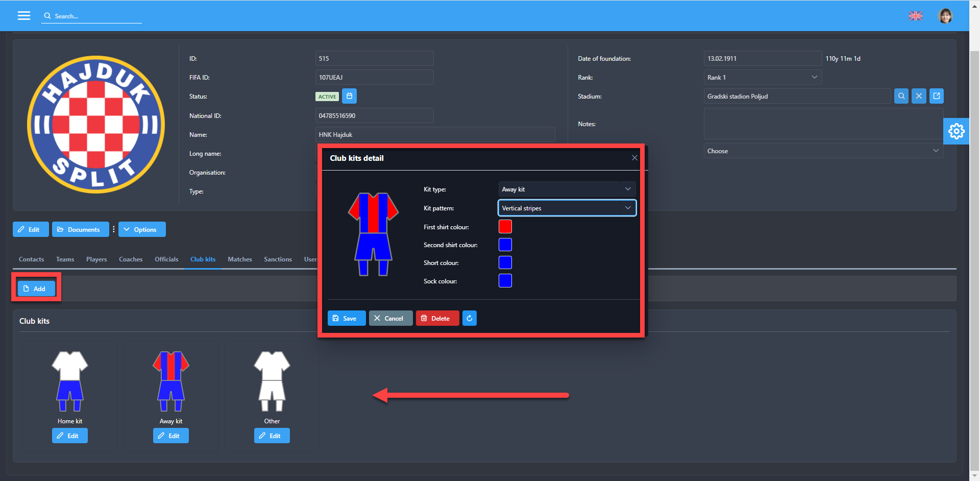Expand the Options dropdown button
The image size is (980, 481).
[x=142, y=230]
